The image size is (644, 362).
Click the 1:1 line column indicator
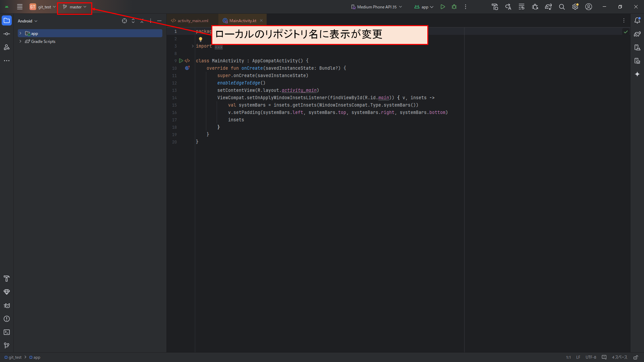569,357
